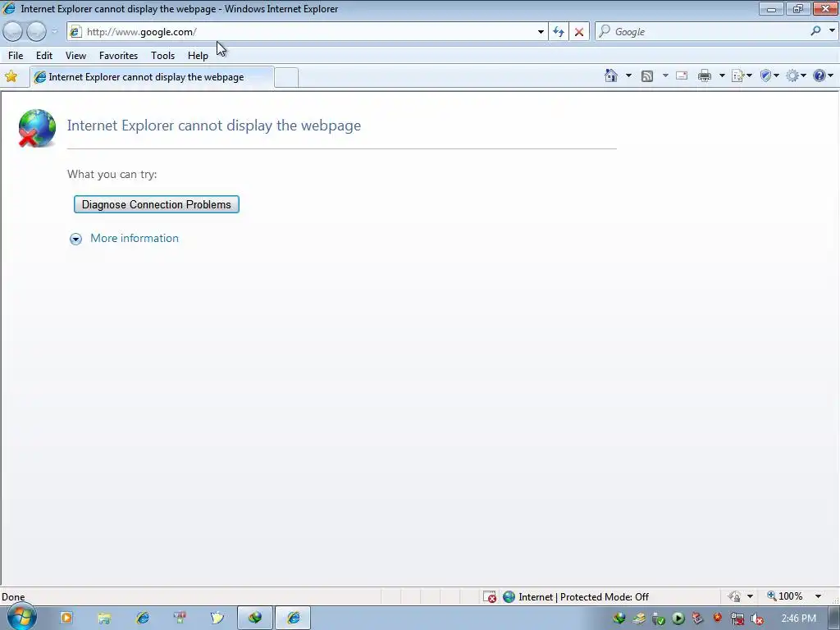Click the Forward navigation button
The image size is (840, 630).
click(x=36, y=32)
